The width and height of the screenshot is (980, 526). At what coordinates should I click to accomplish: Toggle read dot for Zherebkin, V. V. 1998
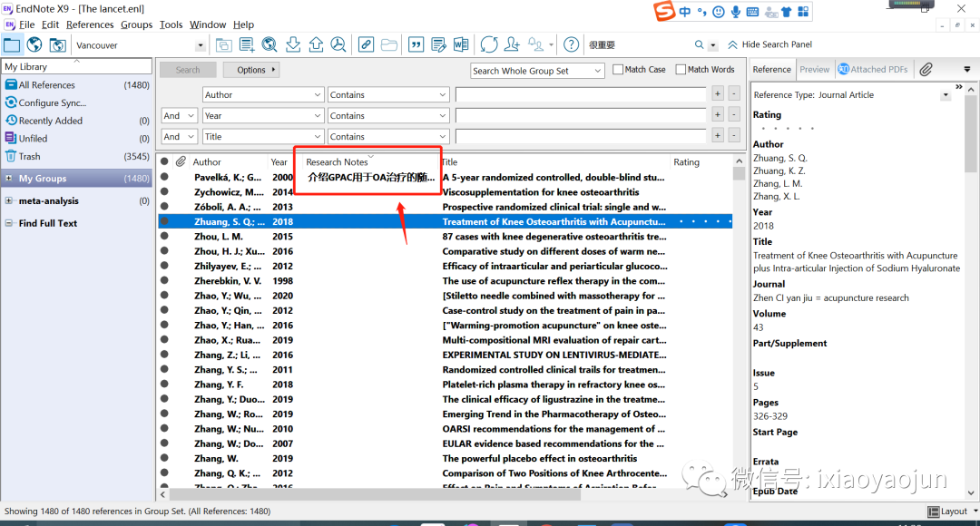164,280
